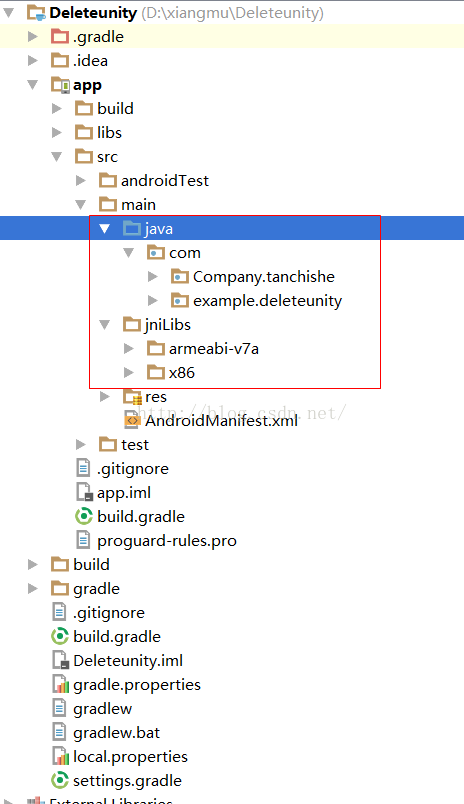464x804 pixels.
Task: Click the root build.gradle green icon
Action: (x=60, y=636)
